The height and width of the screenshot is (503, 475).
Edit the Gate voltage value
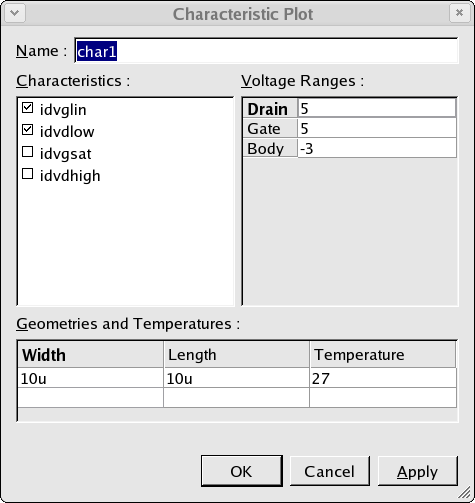tap(377, 128)
